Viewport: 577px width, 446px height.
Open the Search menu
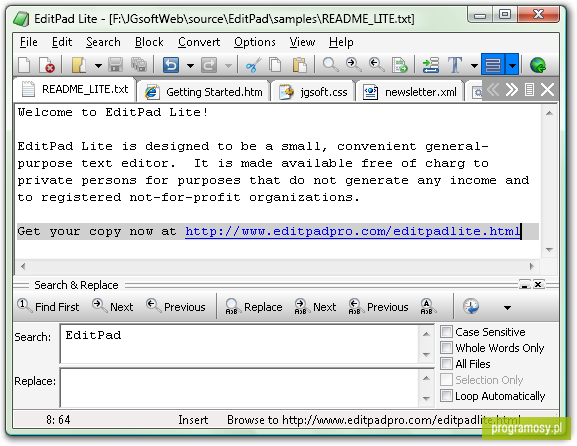[103, 42]
